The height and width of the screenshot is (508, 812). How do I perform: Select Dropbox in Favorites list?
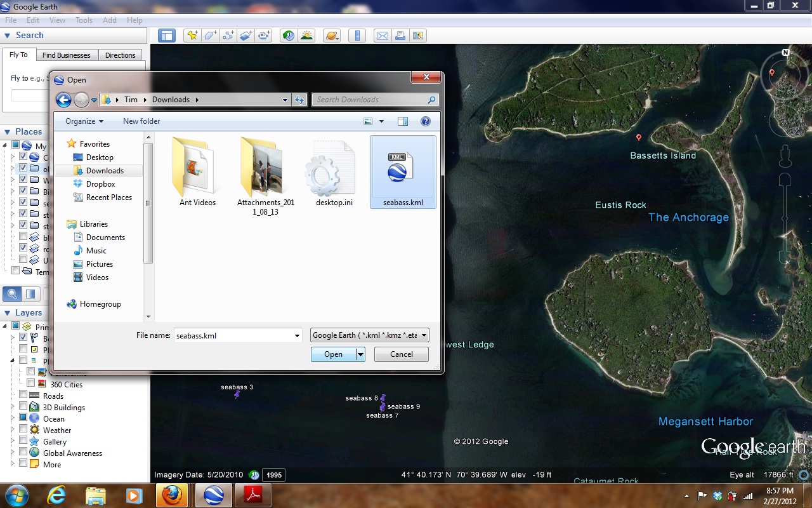[x=101, y=184]
